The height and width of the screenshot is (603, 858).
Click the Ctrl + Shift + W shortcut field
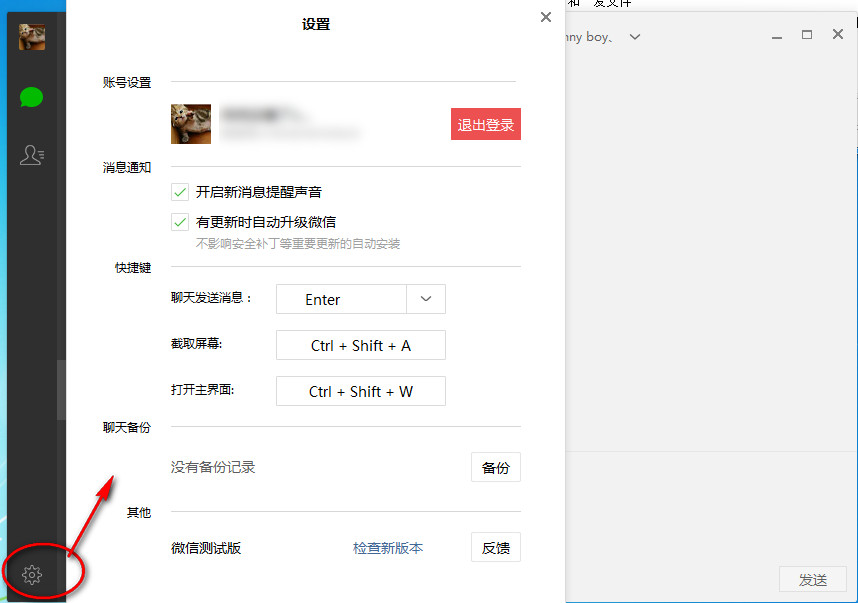(360, 391)
